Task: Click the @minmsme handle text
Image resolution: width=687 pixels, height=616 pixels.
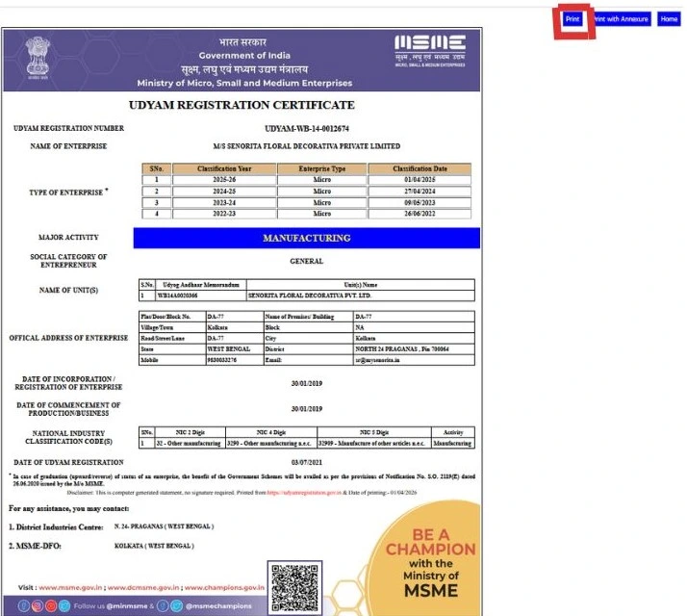Action: point(127,606)
